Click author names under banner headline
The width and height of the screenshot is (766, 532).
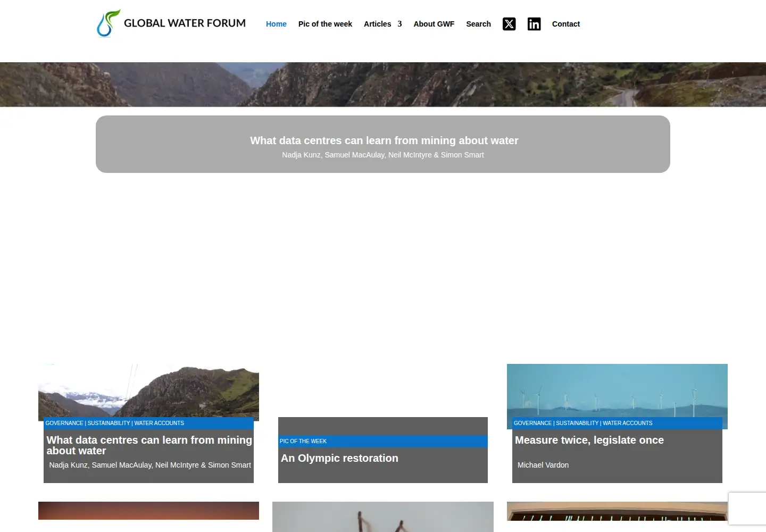point(383,155)
